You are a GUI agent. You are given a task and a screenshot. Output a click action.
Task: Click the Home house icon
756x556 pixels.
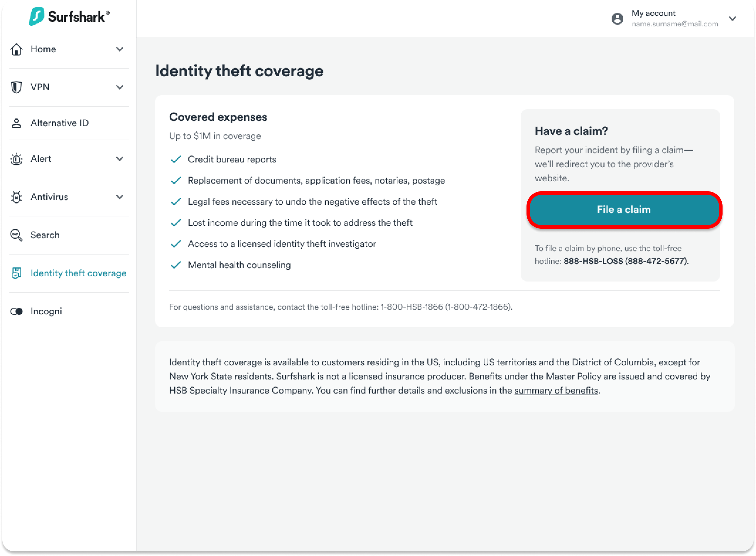point(16,49)
